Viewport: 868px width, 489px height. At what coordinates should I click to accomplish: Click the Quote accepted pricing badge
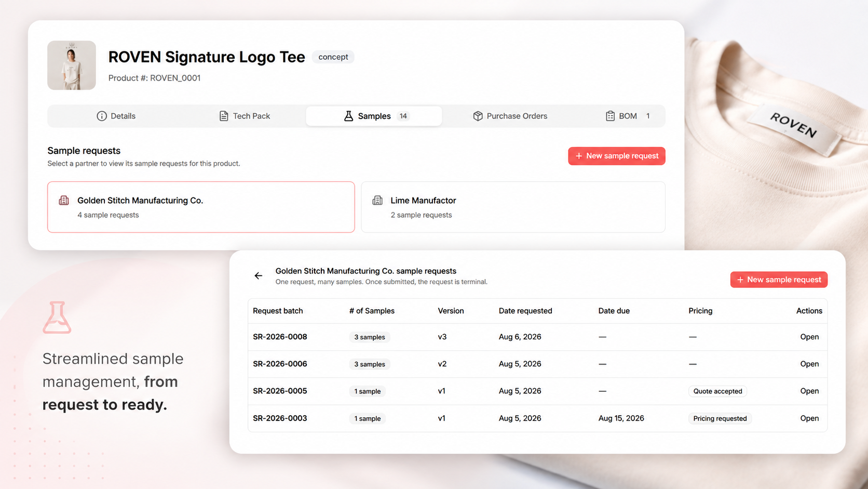(x=717, y=391)
